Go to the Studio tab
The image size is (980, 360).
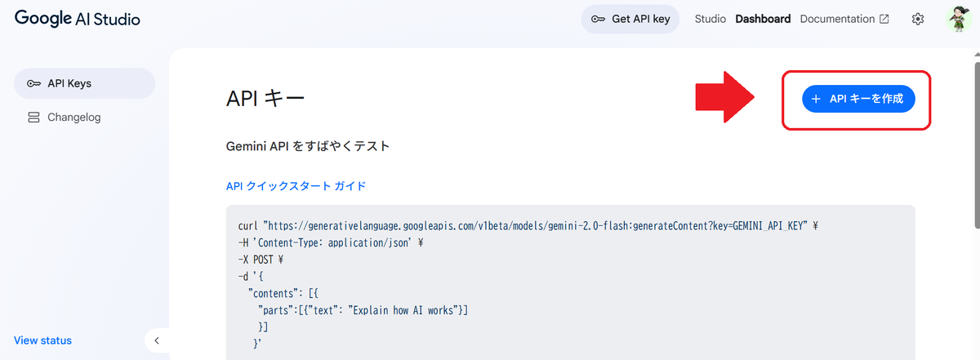click(710, 19)
